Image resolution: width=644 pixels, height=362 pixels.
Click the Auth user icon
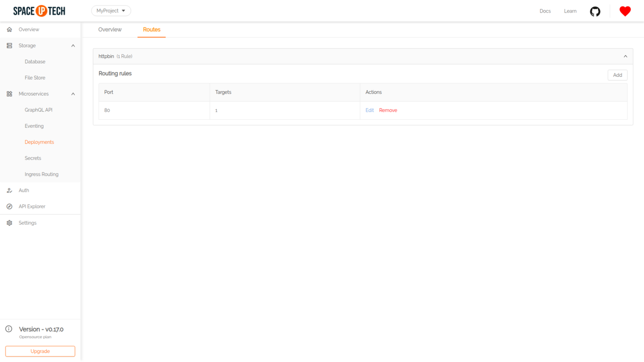9,191
